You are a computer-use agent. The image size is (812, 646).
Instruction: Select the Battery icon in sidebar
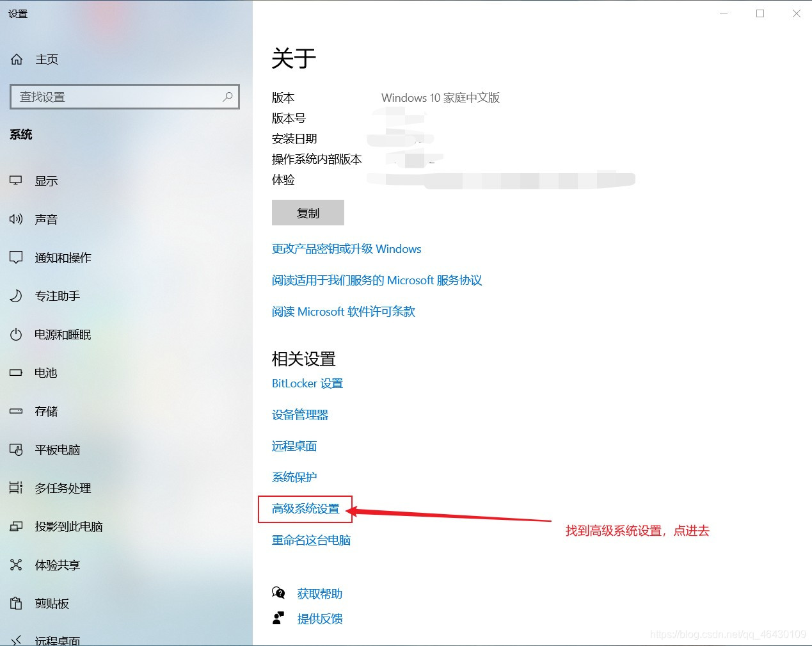pyautogui.click(x=16, y=373)
